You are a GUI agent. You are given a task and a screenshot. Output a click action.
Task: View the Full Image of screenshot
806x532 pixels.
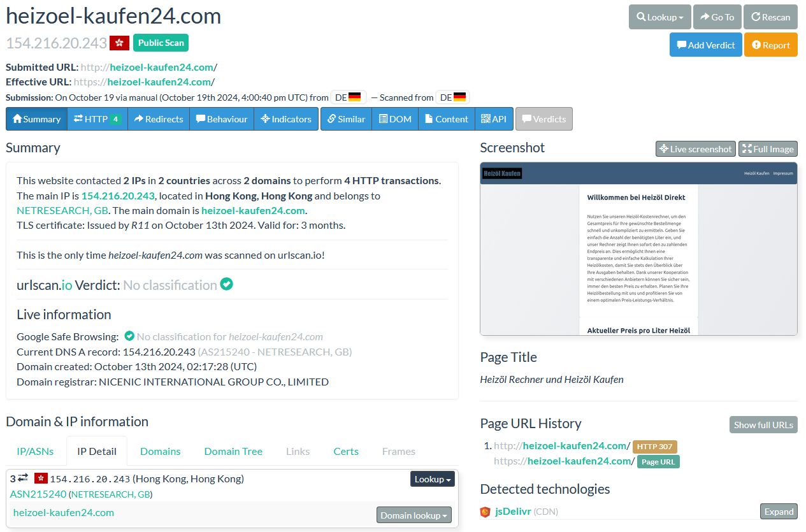[x=768, y=148]
